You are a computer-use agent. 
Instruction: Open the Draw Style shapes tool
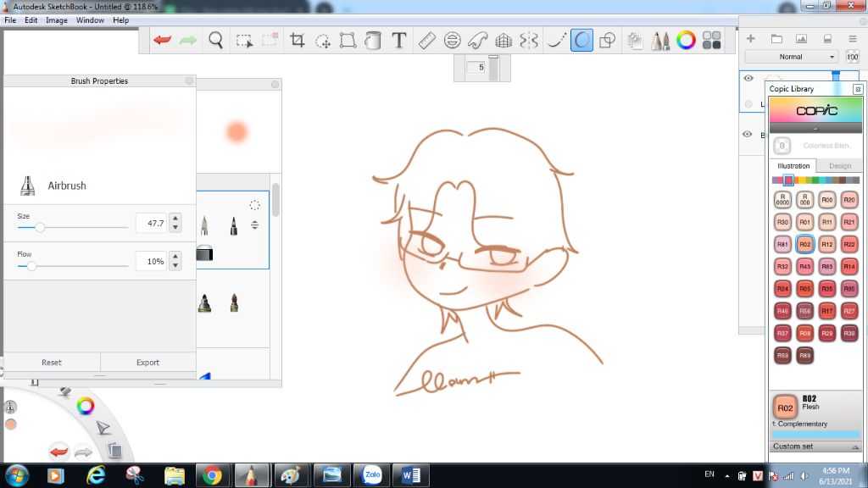(607, 41)
